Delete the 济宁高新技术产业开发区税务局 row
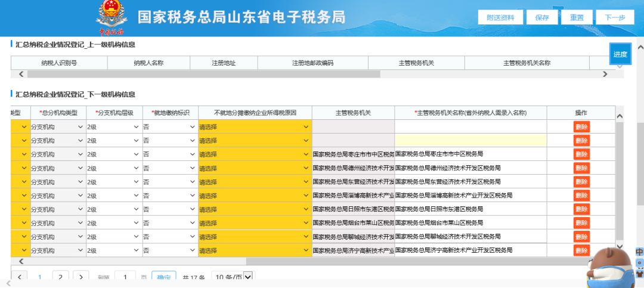This screenshot has width=644, height=288. [x=581, y=250]
